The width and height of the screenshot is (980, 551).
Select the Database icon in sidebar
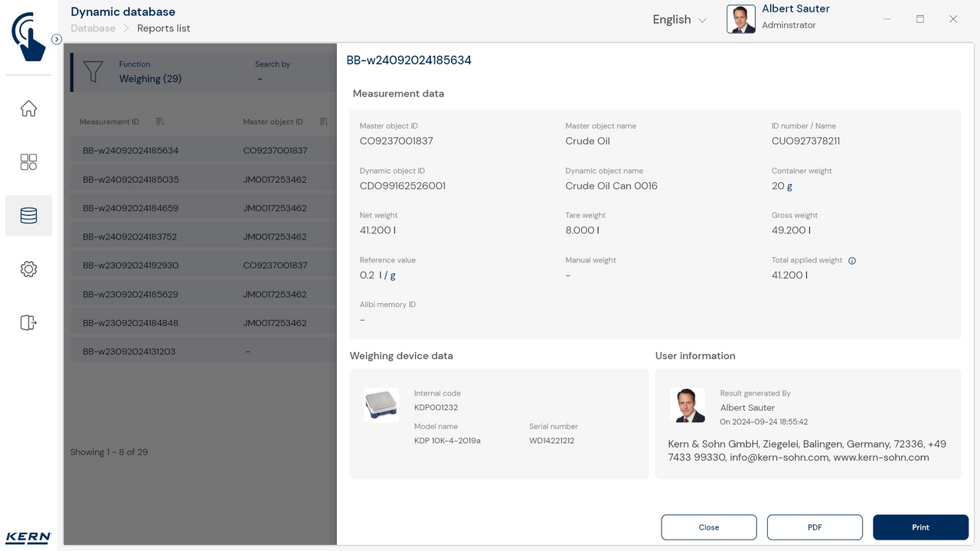[x=28, y=216]
